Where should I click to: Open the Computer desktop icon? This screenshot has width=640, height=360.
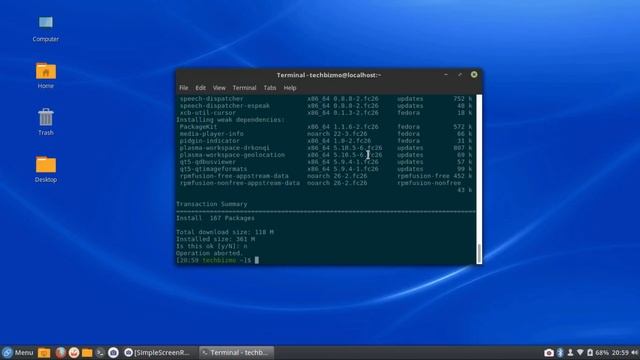[x=46, y=29]
